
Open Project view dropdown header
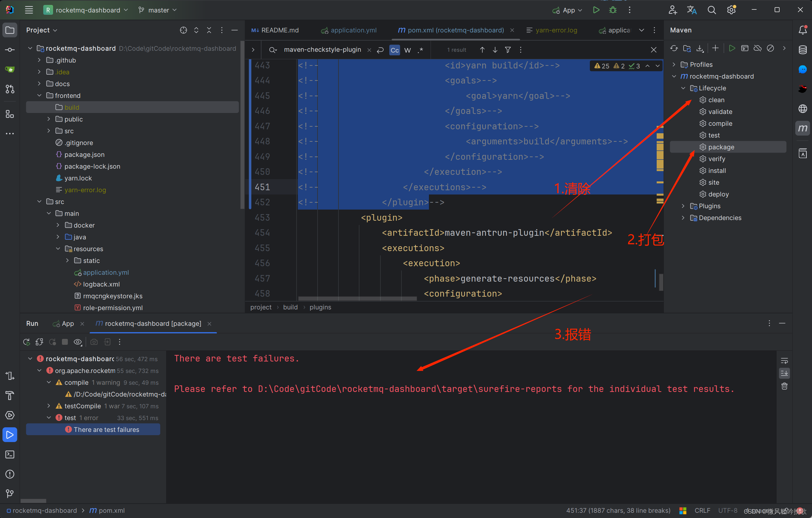[42, 30]
